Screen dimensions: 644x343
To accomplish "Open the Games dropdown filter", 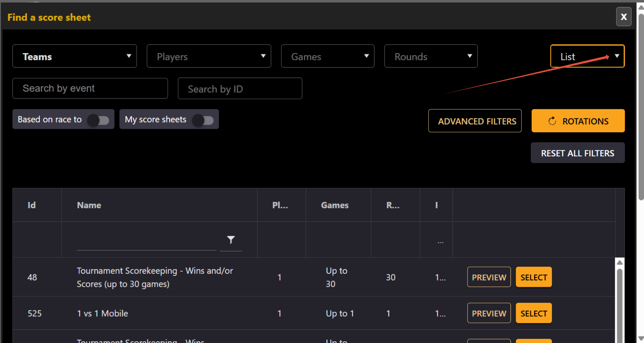I will point(327,56).
